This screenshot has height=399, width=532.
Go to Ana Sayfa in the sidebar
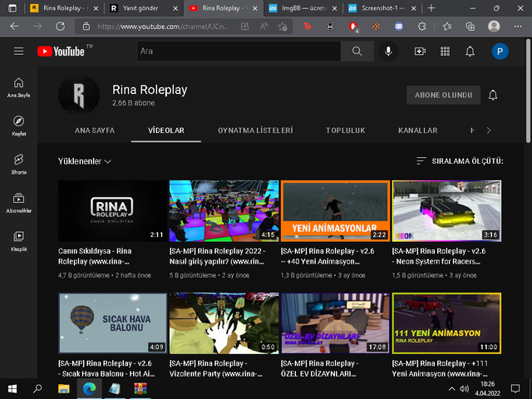18,87
